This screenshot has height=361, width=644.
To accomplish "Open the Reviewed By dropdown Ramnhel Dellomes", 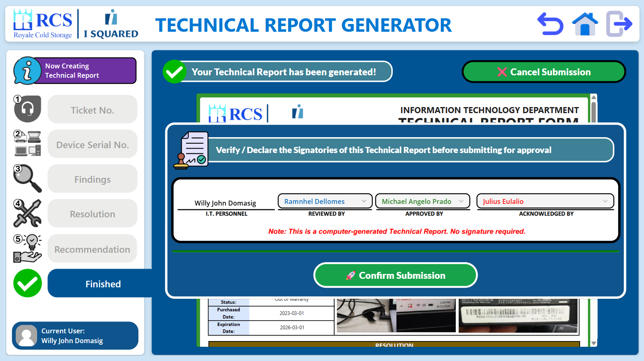I will [325, 201].
